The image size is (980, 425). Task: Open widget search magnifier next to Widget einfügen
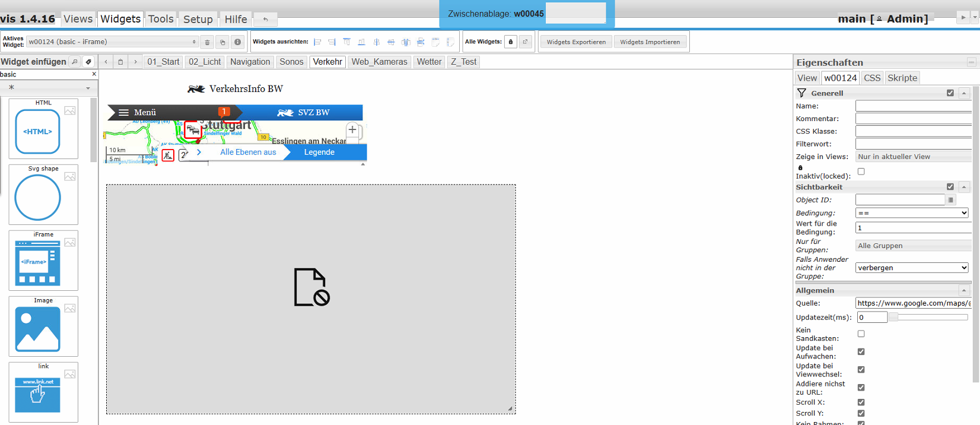pos(75,62)
